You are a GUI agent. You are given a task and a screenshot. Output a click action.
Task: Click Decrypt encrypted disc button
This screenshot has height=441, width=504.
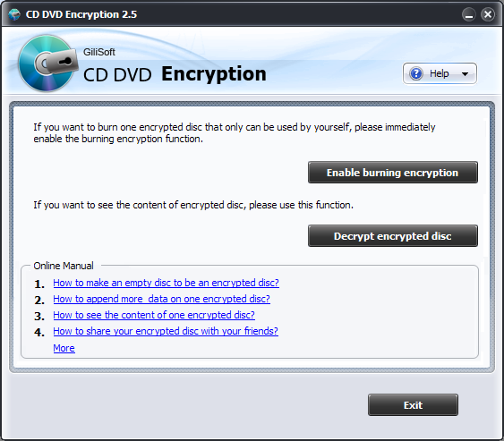pos(393,236)
